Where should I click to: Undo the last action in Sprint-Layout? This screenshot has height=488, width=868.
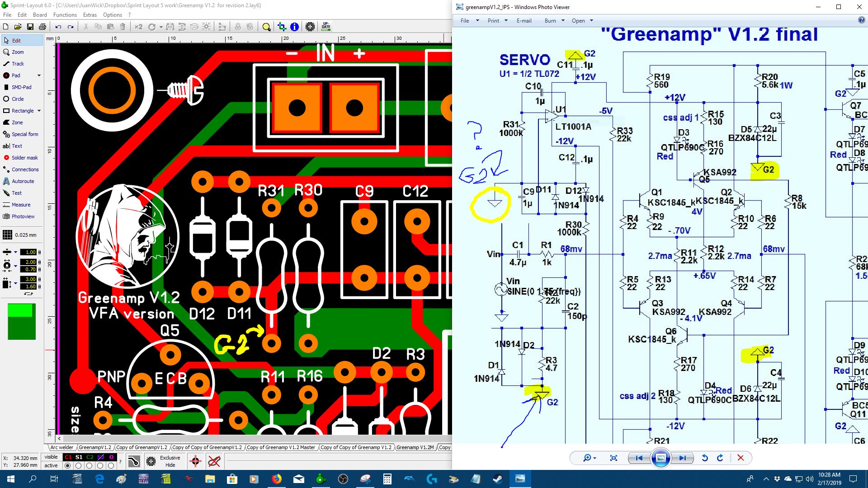coord(58,27)
